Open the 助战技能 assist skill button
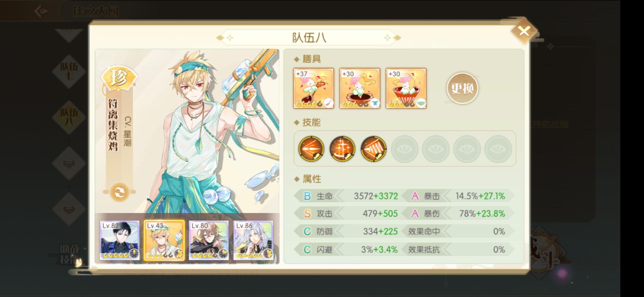 pyautogui.click(x=70, y=255)
